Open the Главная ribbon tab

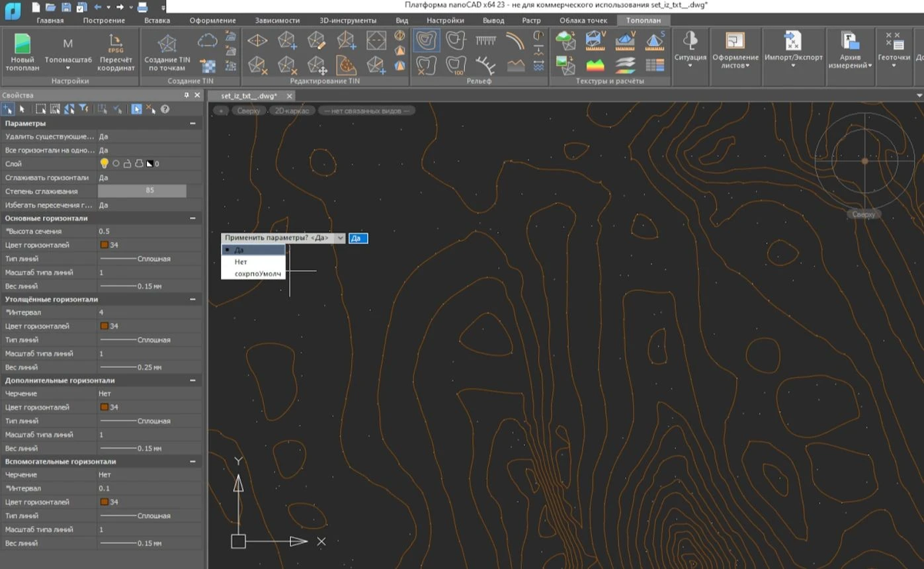50,21
